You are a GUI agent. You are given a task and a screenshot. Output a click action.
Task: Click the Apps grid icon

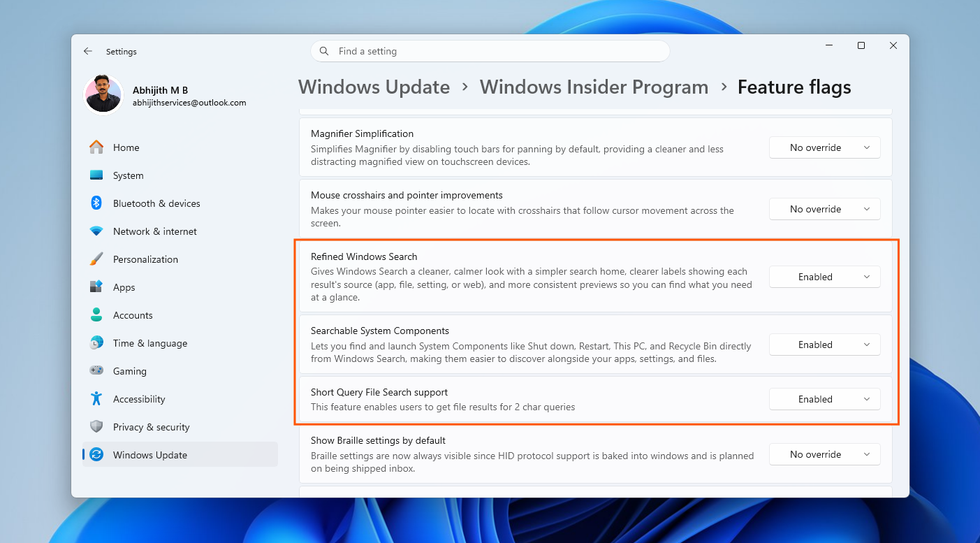[x=96, y=287]
